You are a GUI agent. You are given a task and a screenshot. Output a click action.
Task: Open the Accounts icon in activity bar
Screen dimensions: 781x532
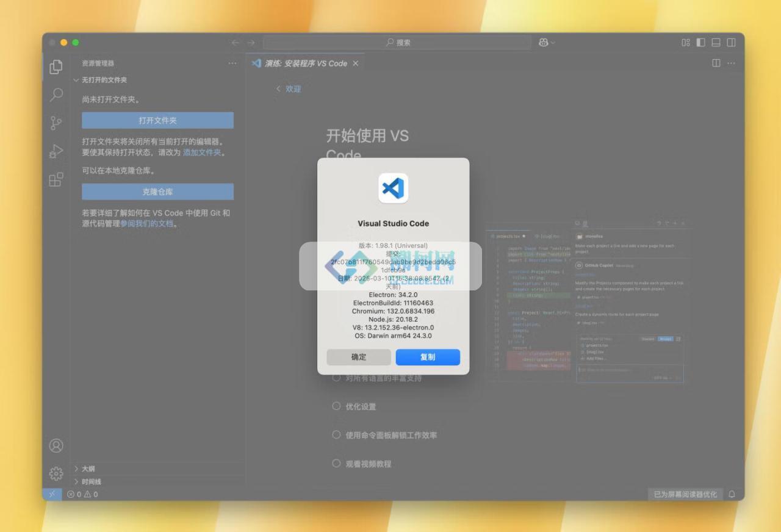pos(56,446)
